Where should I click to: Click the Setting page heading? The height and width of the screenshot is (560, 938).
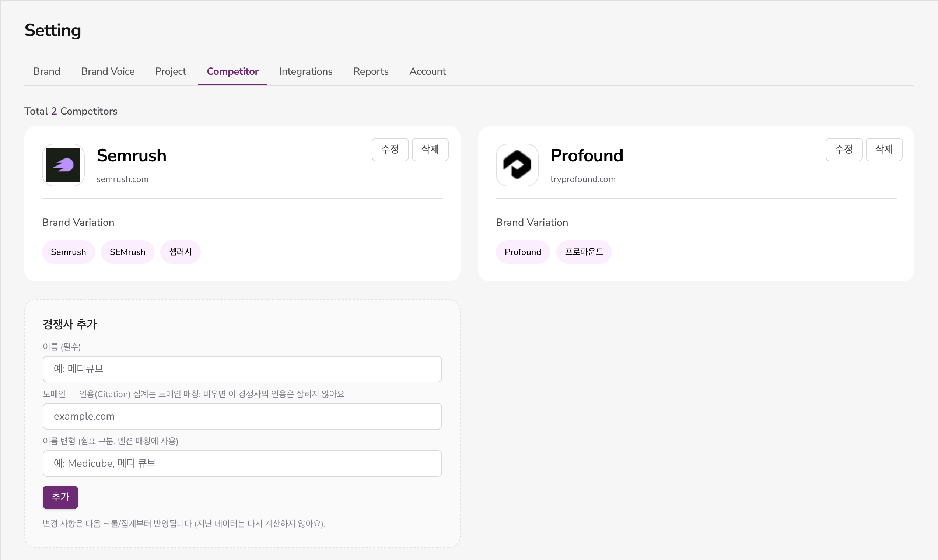(53, 31)
